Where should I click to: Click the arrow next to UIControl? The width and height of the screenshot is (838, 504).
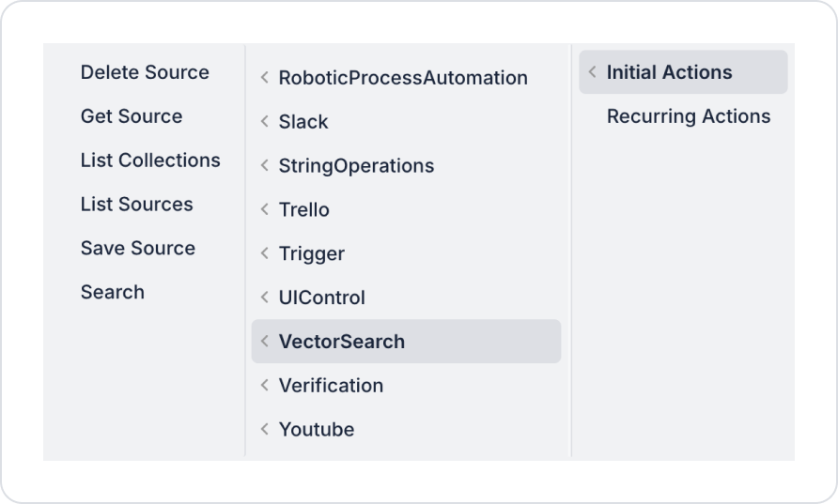click(x=265, y=298)
